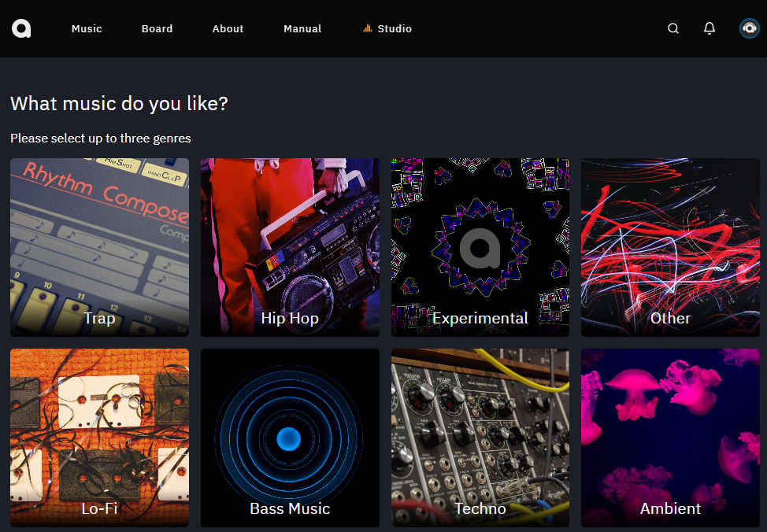Launch Studio from the navigation bar
Screen dimensions: 767x532
395,29
